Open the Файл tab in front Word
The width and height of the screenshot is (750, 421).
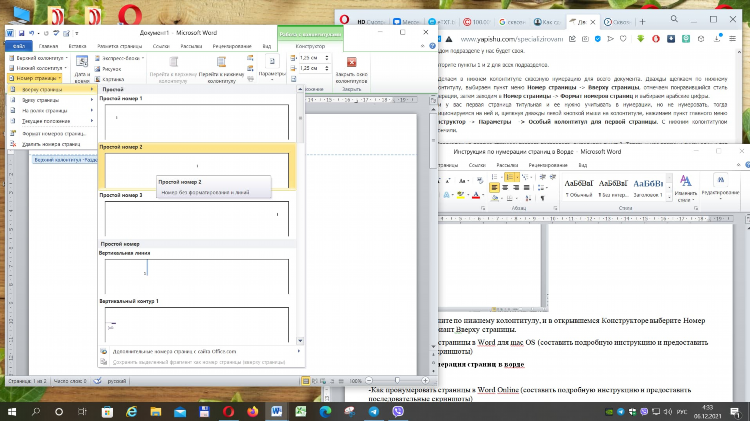point(19,46)
